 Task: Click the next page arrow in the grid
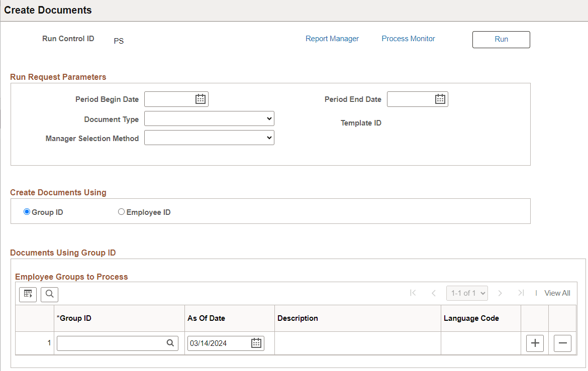pyautogui.click(x=500, y=293)
